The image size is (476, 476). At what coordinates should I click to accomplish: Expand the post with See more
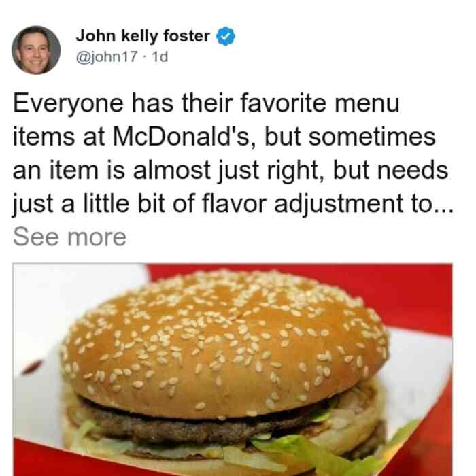pos(69,237)
